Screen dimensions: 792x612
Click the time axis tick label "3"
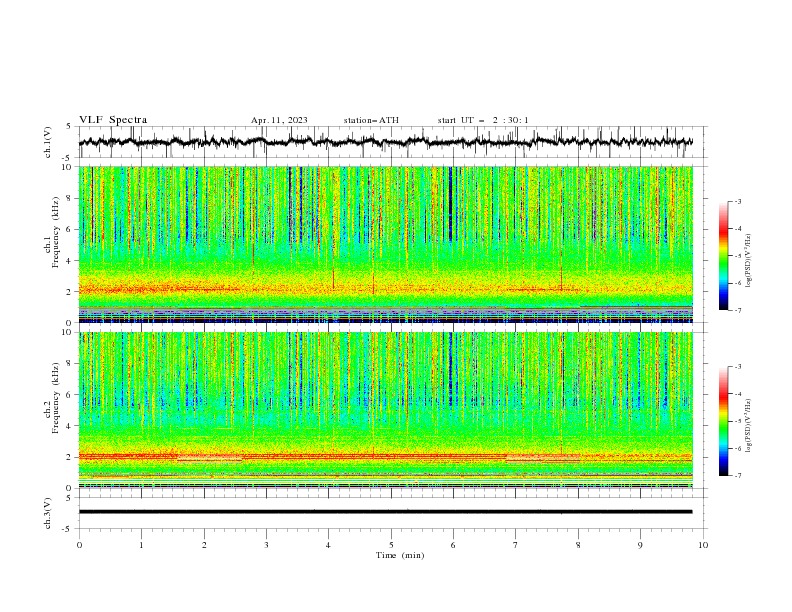tap(266, 545)
